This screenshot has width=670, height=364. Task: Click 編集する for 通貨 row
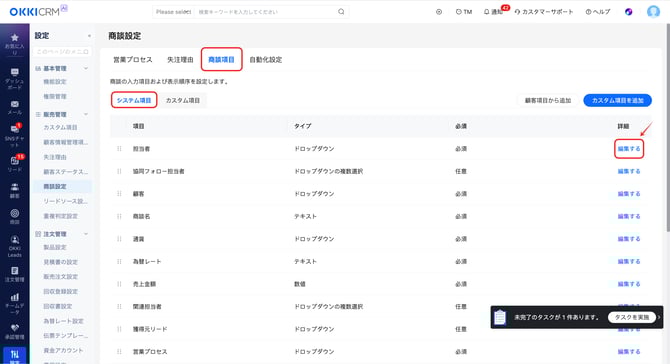[629, 239]
